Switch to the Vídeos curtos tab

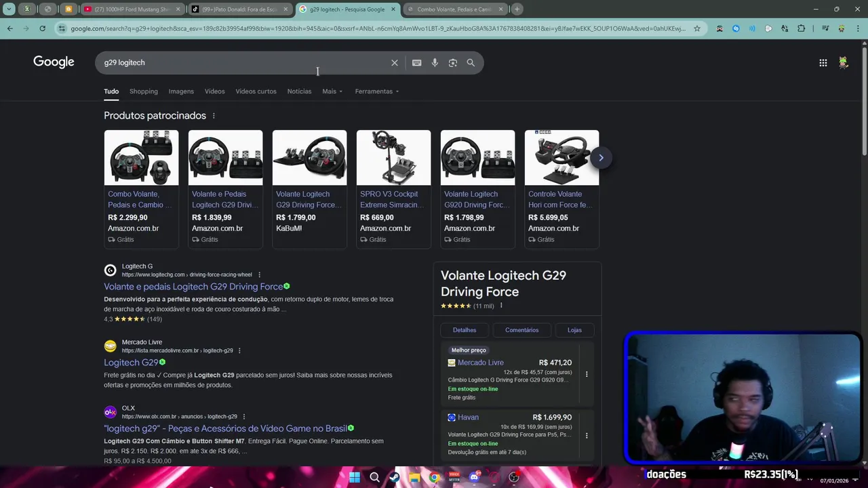[x=256, y=91]
